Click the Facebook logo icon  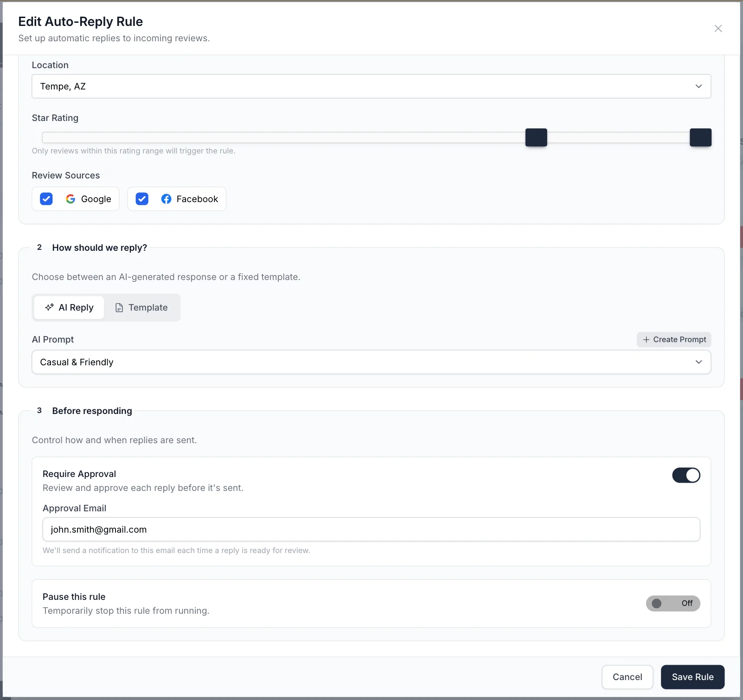coord(166,199)
